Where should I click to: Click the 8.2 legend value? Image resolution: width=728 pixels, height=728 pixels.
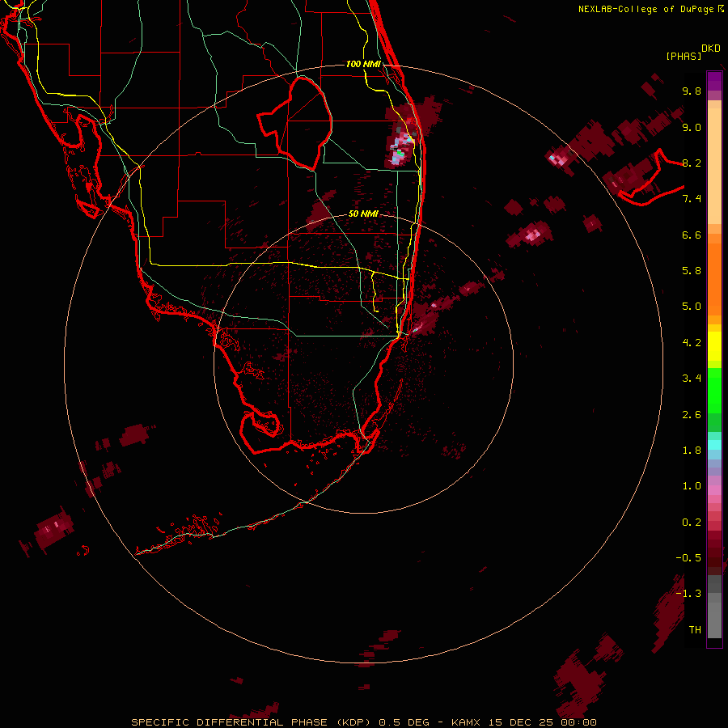[692, 163]
